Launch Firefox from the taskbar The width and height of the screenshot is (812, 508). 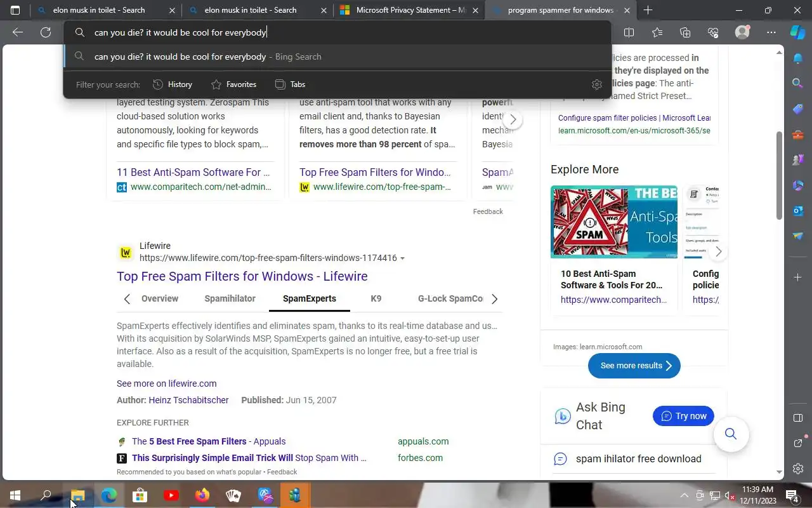click(x=202, y=495)
